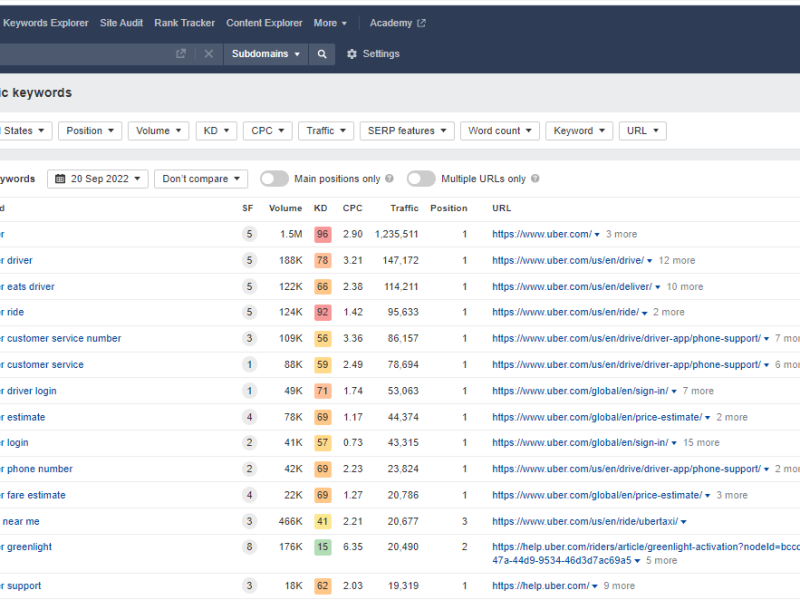800x600 pixels.
Task: Click the red KD badge showing 96
Action: [x=322, y=235]
